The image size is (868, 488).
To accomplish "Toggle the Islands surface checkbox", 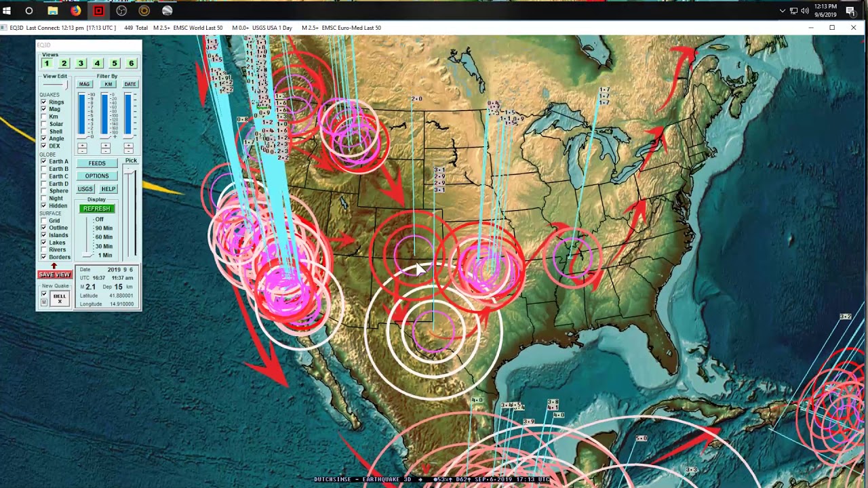I will tap(43, 235).
